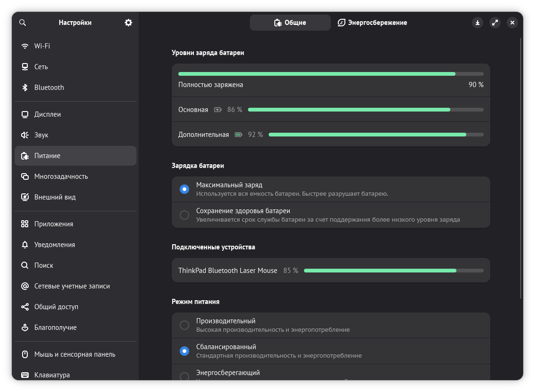Click the expand window arrows button
The width and height of the screenshot is (535, 392).
pos(495,23)
